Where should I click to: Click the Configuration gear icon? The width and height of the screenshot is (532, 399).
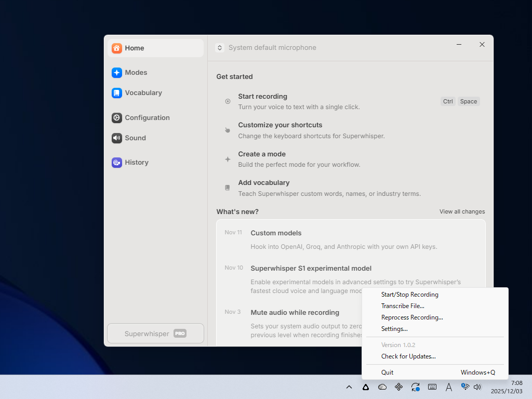[117, 118]
